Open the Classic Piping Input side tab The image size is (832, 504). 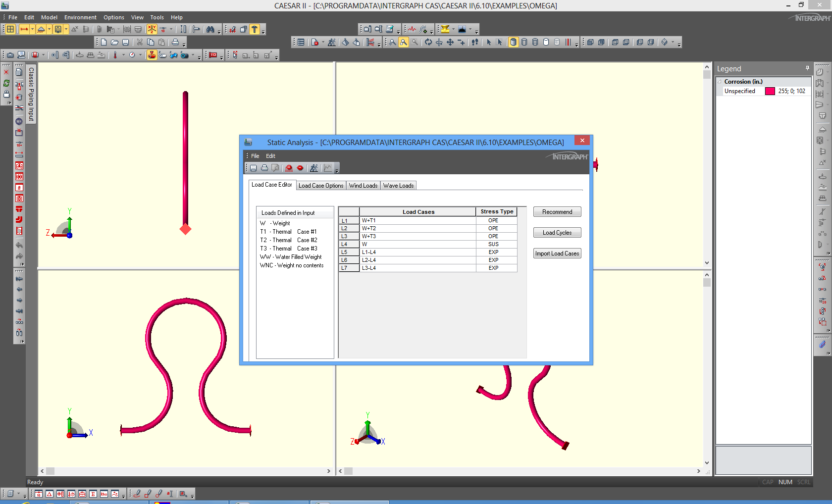click(31, 94)
